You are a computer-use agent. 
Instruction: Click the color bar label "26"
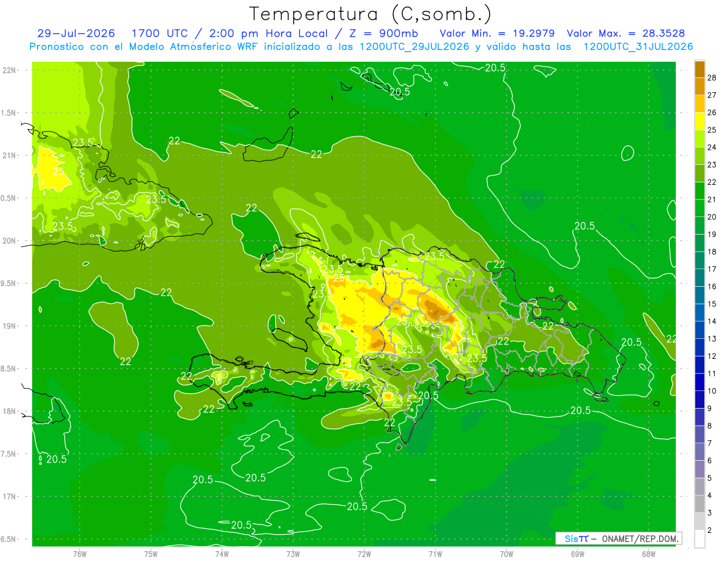point(712,112)
